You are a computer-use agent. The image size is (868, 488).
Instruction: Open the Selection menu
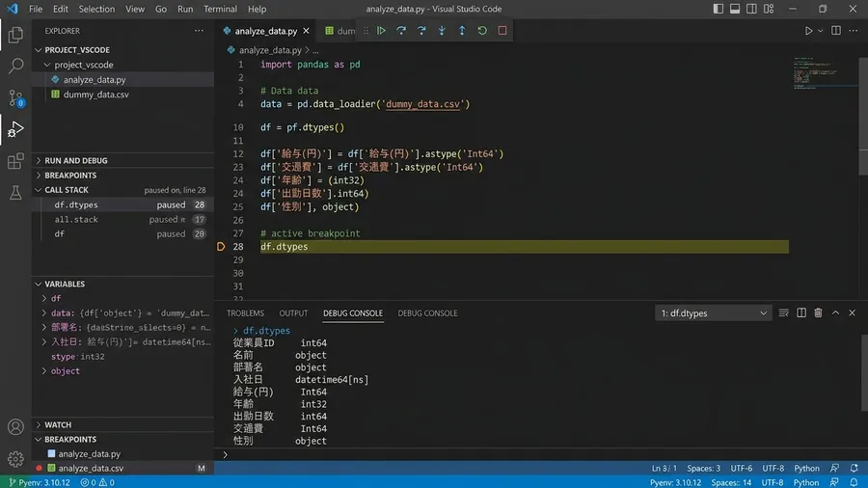pyautogui.click(x=96, y=9)
